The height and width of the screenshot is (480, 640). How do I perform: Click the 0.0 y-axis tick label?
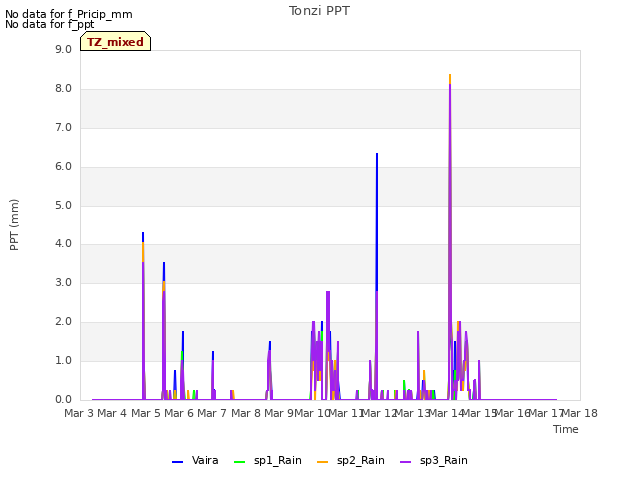63,400
